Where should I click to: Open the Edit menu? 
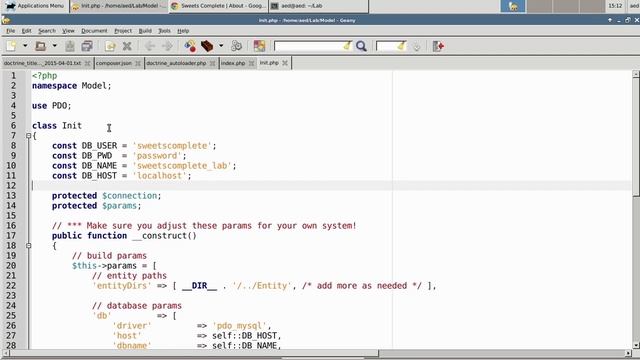27,31
